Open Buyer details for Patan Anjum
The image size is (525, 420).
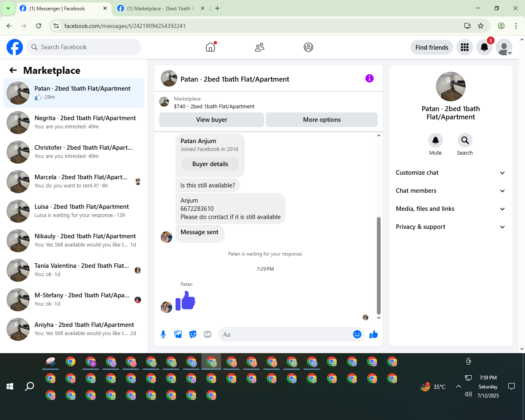[210, 164]
